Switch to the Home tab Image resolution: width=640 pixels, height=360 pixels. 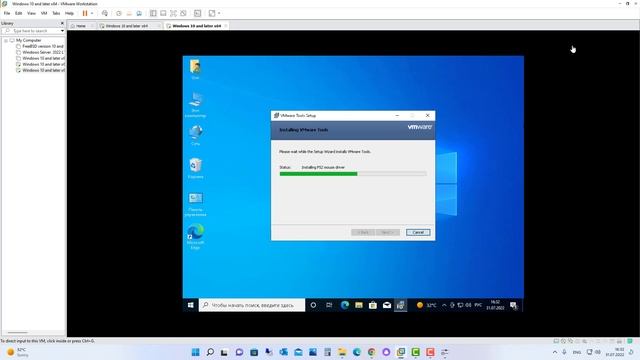[81, 26]
